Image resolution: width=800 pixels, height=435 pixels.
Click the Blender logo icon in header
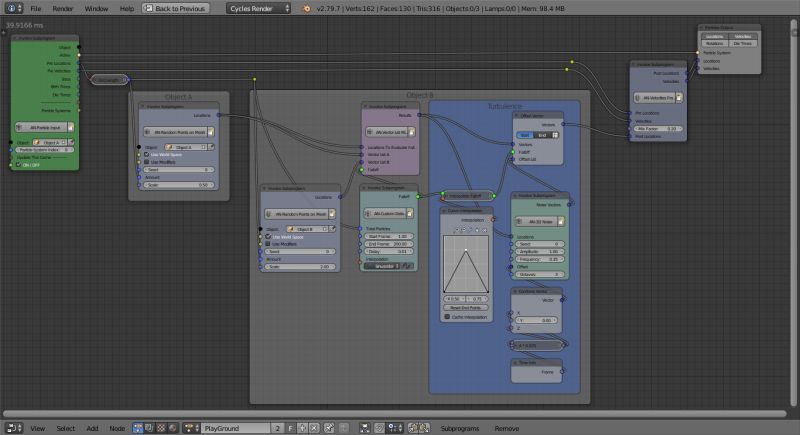coord(307,9)
